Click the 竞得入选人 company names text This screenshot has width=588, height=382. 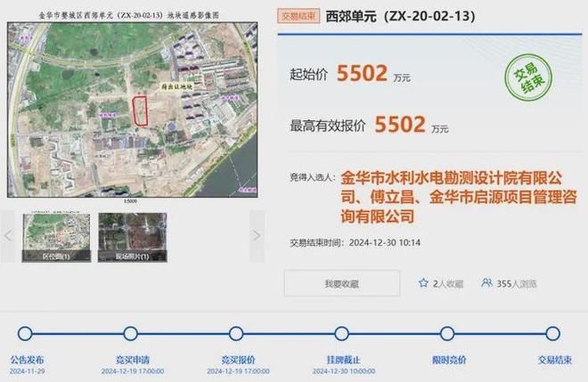[x=458, y=197]
